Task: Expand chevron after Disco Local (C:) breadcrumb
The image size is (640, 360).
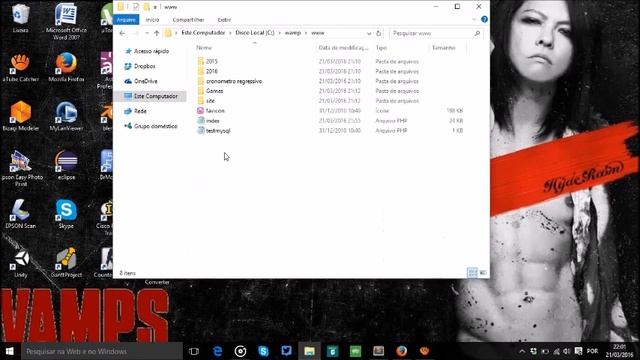Action: tap(280, 33)
